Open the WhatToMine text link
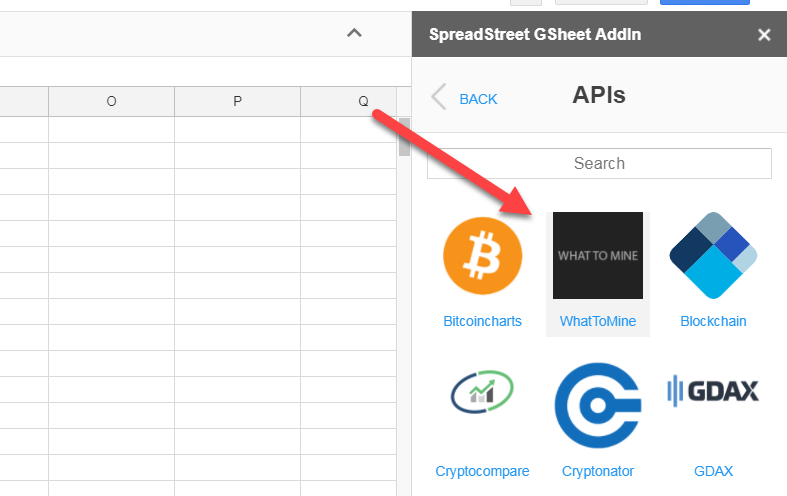Screen dimensions: 787x496 pyautogui.click(x=598, y=321)
